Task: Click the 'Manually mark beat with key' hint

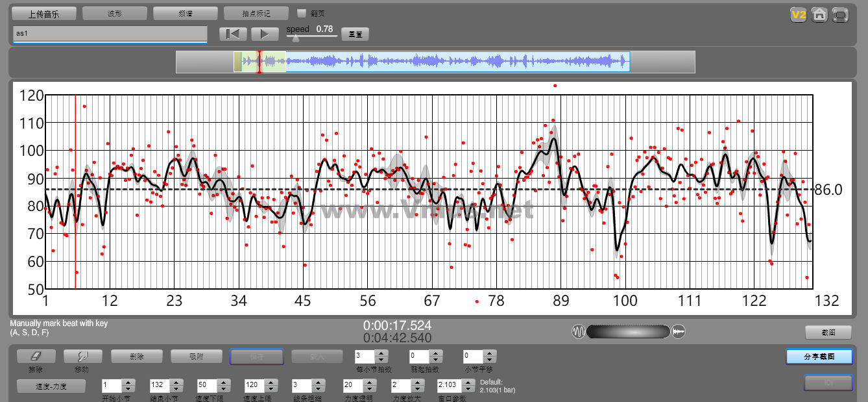Action: click(59, 323)
